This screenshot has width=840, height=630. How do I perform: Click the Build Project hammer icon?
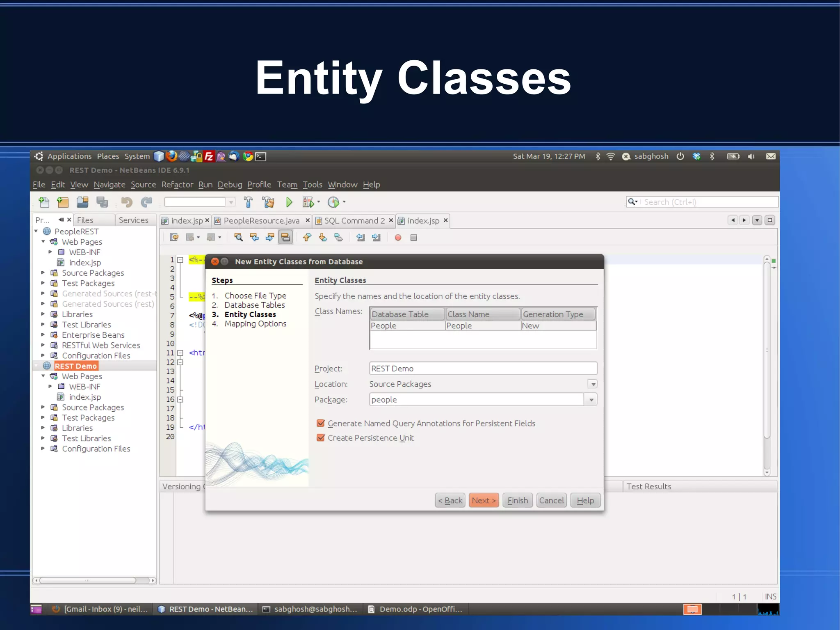coord(248,202)
